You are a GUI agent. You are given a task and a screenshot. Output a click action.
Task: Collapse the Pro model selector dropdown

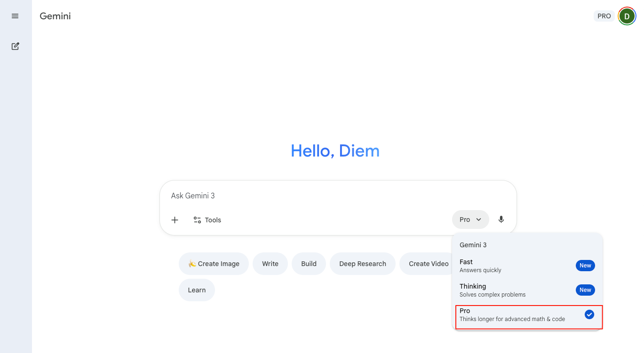coord(470,220)
